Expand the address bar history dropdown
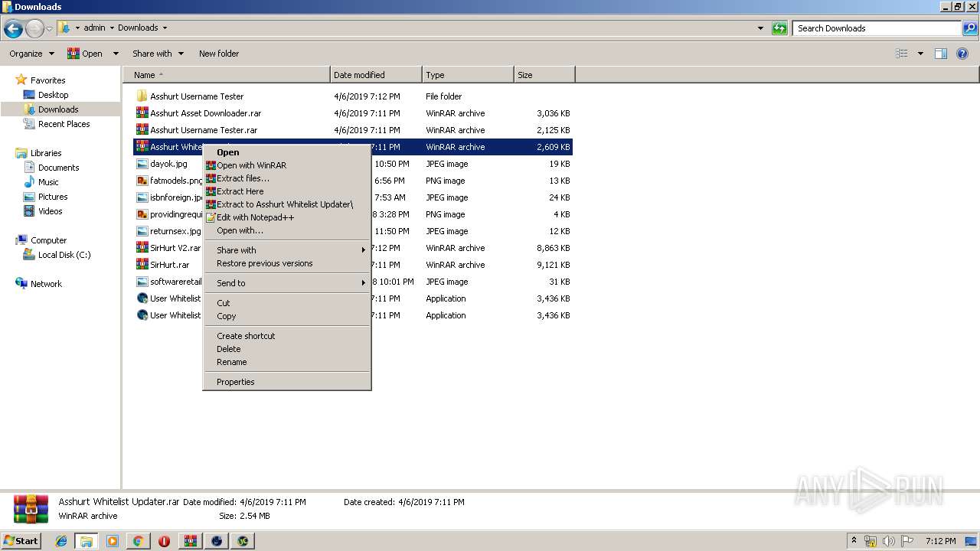Viewport: 980px width, 551px height. (760, 28)
